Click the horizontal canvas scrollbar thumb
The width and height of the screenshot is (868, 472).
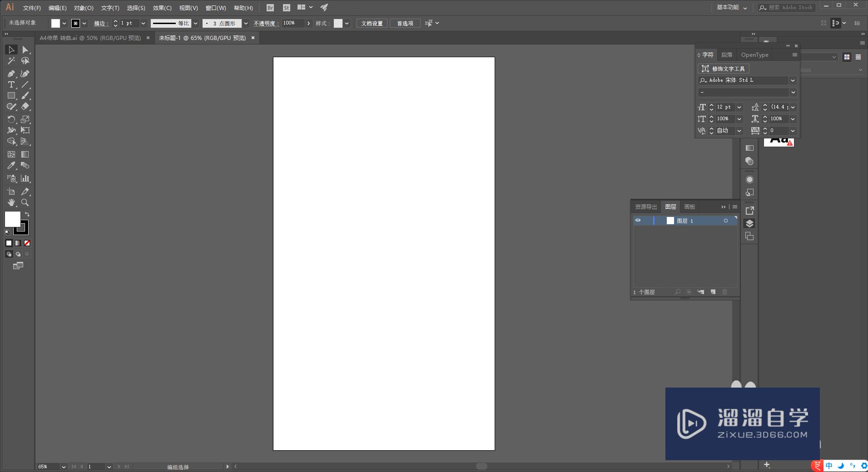click(481, 466)
